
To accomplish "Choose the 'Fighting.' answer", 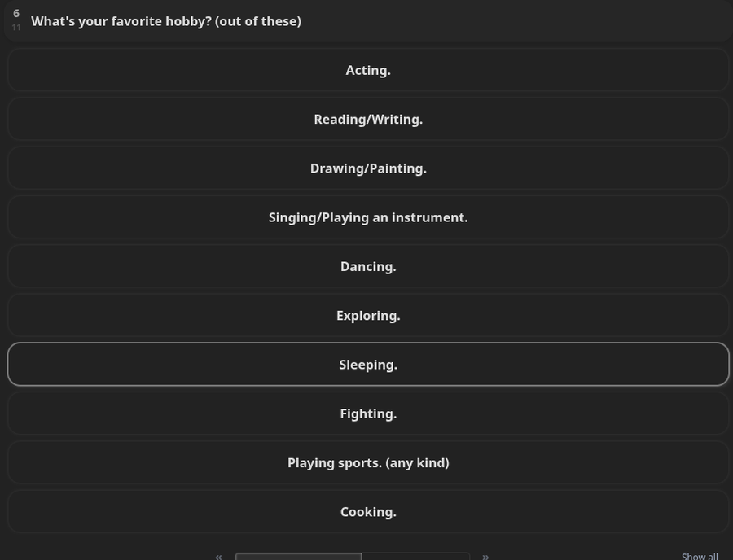I will point(368,413).
